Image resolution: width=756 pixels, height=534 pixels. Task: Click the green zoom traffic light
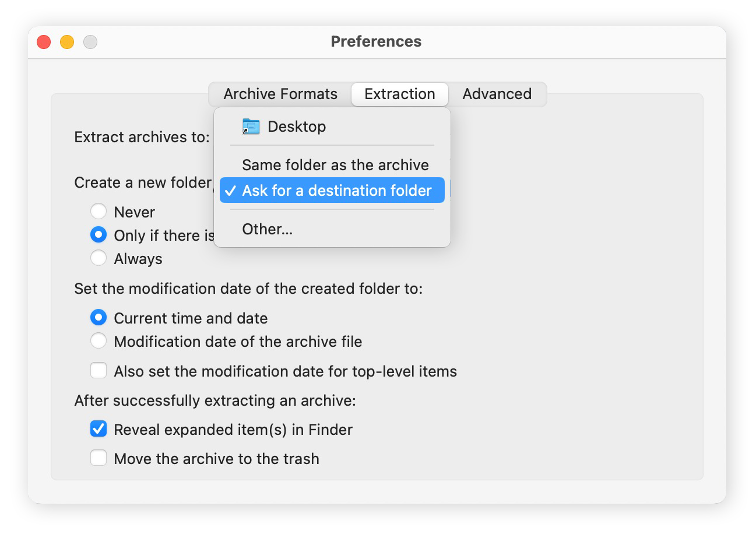pyautogui.click(x=90, y=42)
